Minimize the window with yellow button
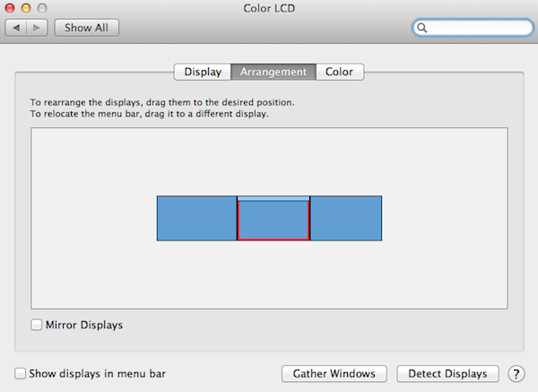 point(26,8)
